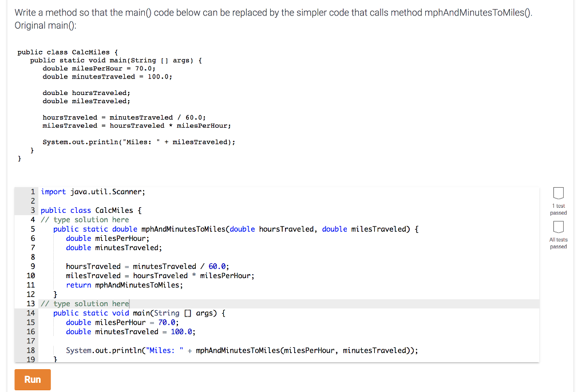The image size is (586, 392).
Task: Click 'double minutesTraveled = 100.0;' on editor line 16
Action: coord(131,332)
